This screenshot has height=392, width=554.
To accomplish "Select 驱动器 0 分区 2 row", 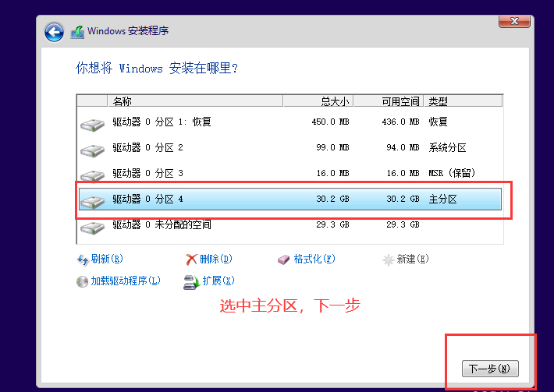I will click(290, 147).
